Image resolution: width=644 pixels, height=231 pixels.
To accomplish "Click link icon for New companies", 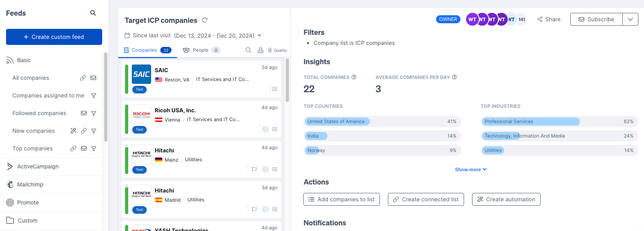I will [84, 131].
